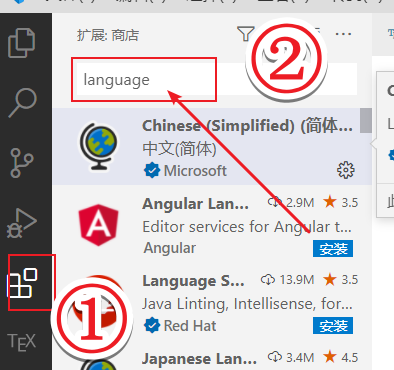Open the Extensions view icon
This screenshot has width=394, height=370.
pos(22,283)
